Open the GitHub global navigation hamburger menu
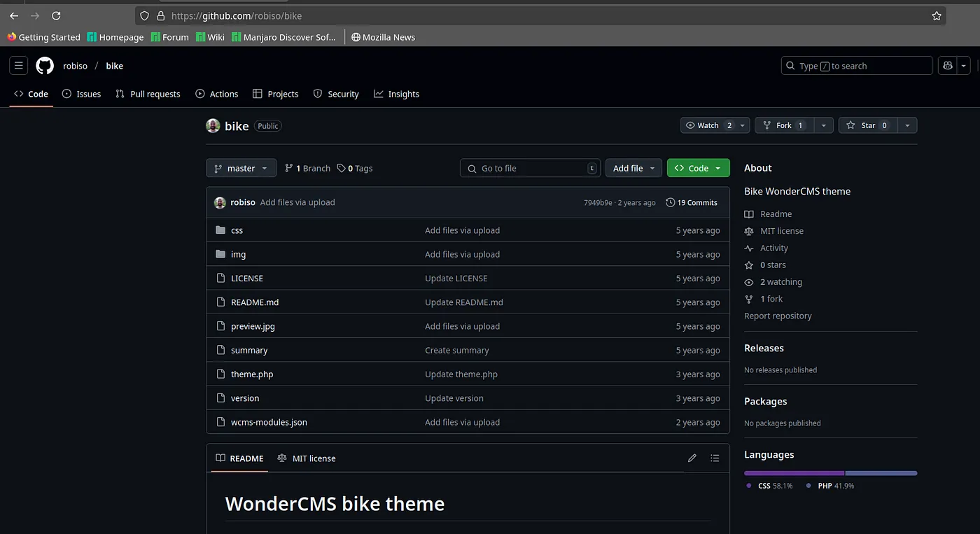 click(19, 66)
